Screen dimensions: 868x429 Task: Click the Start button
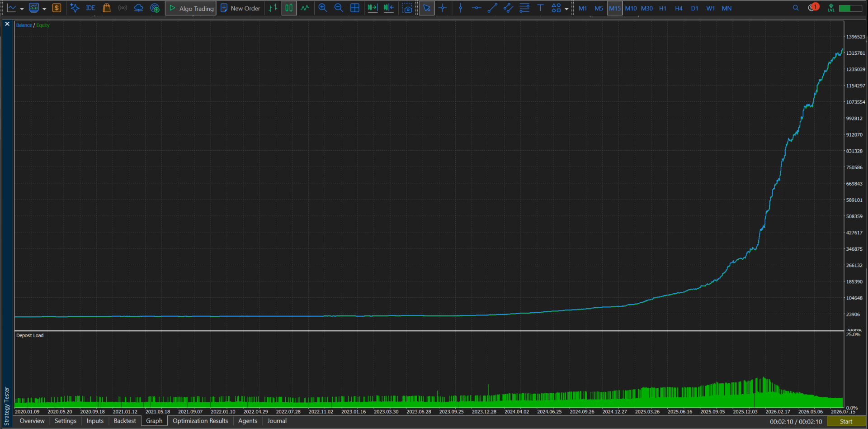tap(846, 421)
